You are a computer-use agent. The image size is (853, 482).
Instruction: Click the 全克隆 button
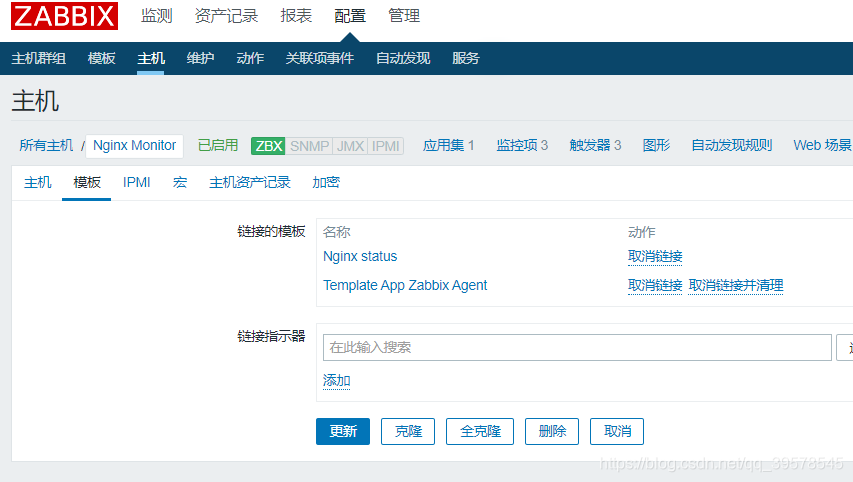pos(480,431)
